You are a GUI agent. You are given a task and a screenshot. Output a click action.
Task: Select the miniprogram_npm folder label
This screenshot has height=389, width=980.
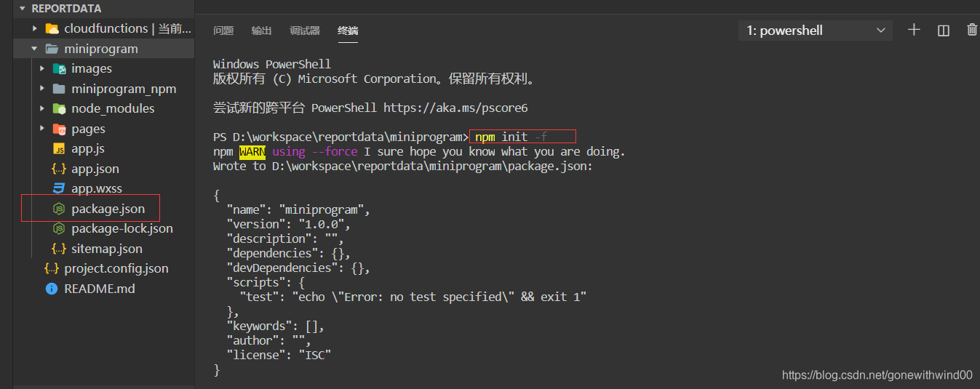pyautogui.click(x=124, y=89)
